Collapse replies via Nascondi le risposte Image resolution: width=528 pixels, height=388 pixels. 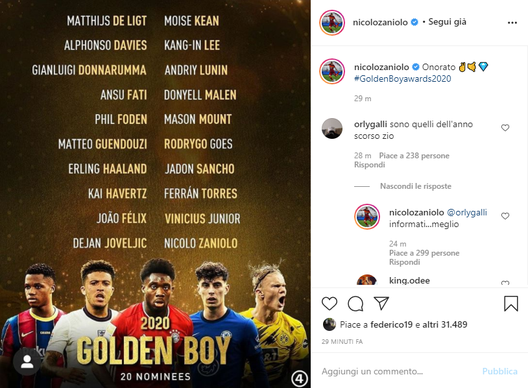pyautogui.click(x=415, y=186)
